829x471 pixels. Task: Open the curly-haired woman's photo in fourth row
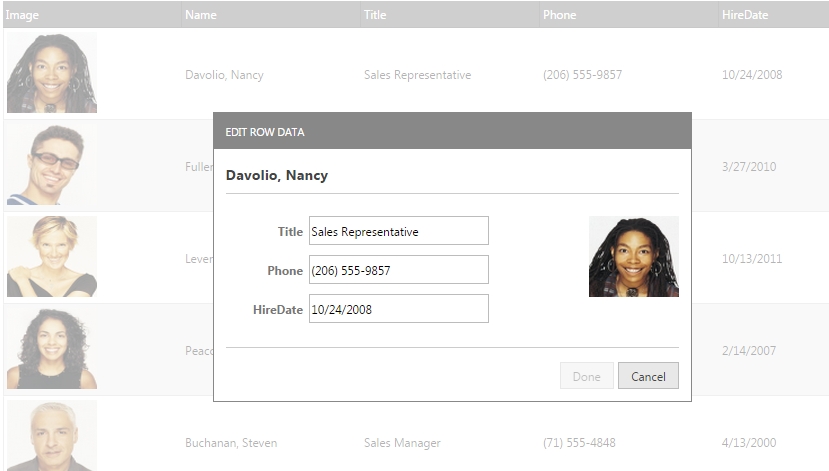52,349
